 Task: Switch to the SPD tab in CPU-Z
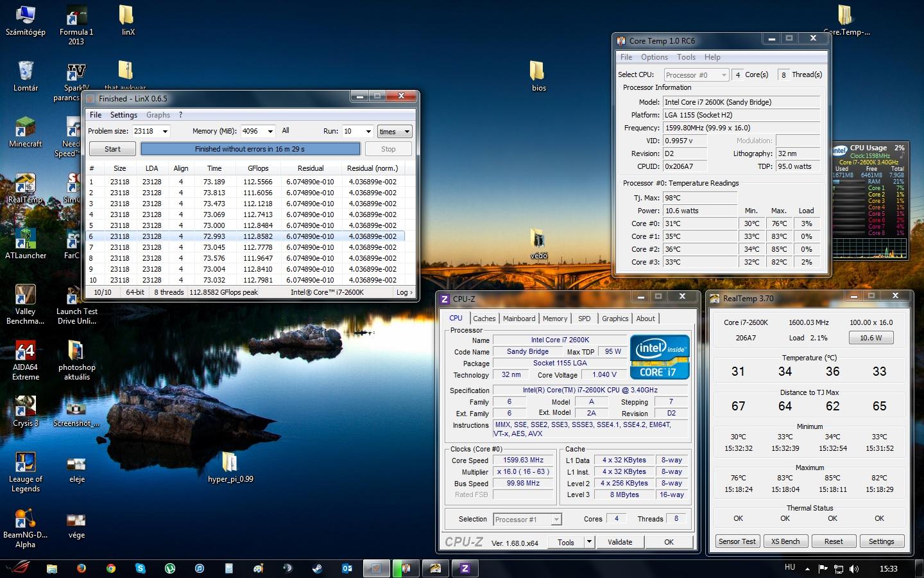click(584, 319)
